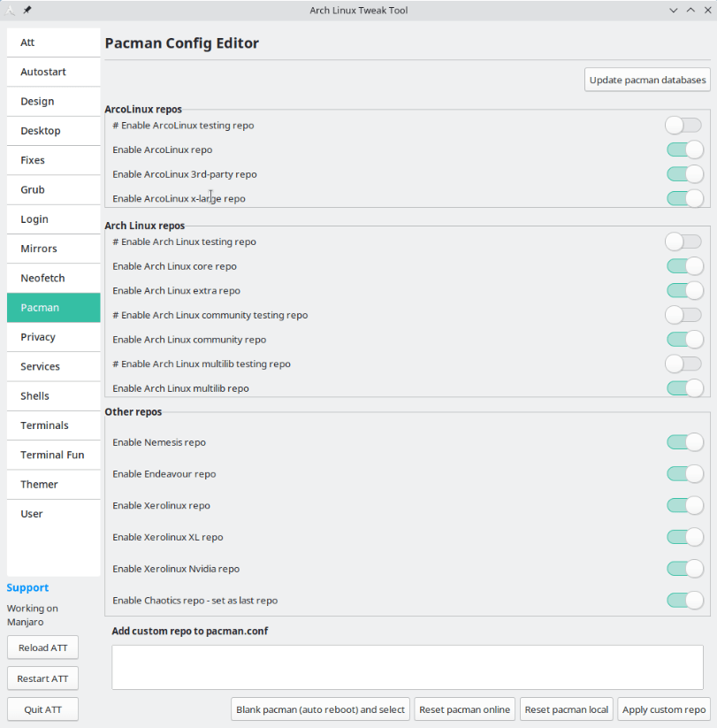
Task: Click the 'Working on Manjaro' status text
Action: click(x=33, y=615)
